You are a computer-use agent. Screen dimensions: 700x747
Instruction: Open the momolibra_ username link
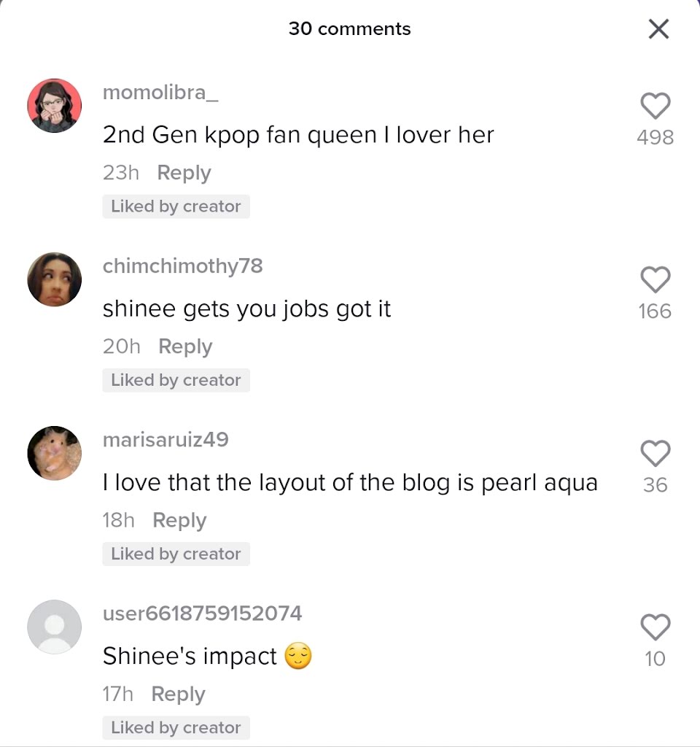(160, 92)
